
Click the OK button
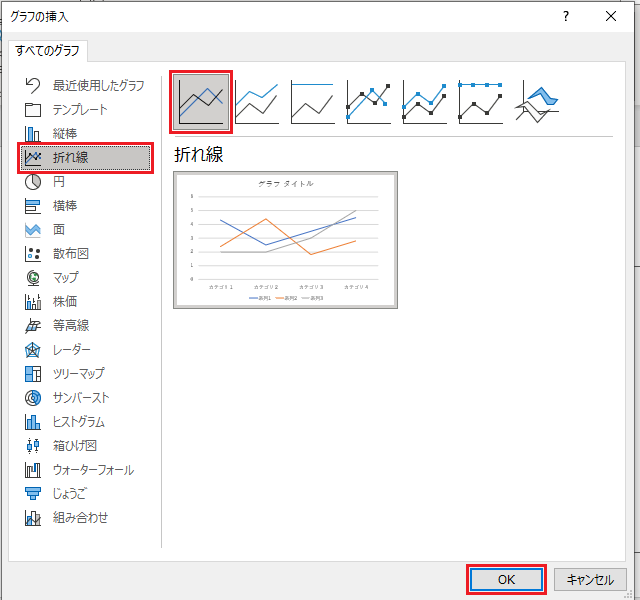(x=506, y=579)
